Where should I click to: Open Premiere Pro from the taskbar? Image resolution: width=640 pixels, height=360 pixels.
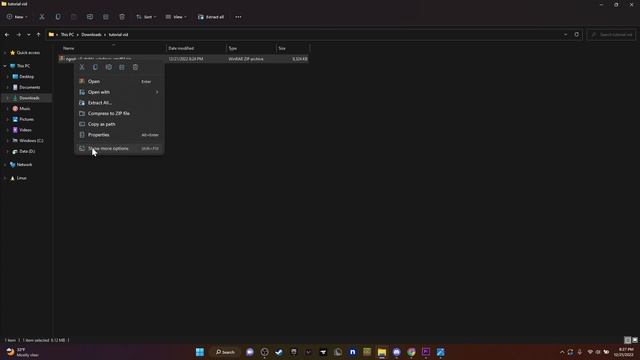pos(426,352)
